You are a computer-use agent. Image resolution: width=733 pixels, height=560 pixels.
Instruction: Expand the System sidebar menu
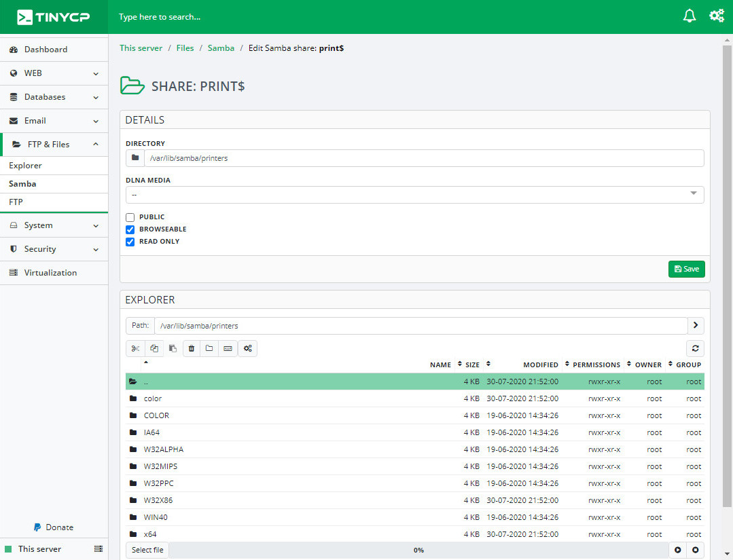pos(54,225)
